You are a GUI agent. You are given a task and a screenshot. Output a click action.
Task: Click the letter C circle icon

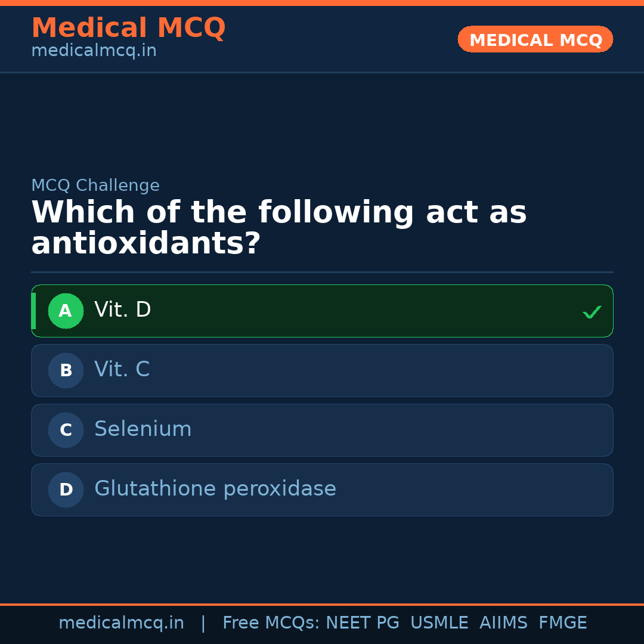click(66, 430)
